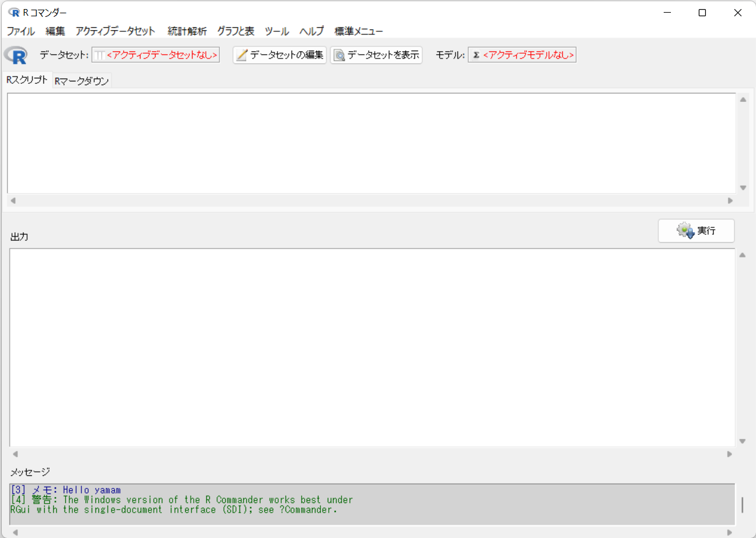Image resolution: width=756 pixels, height=538 pixels.
Task: Switch to the Rマークダウン tab
Action: click(x=81, y=81)
